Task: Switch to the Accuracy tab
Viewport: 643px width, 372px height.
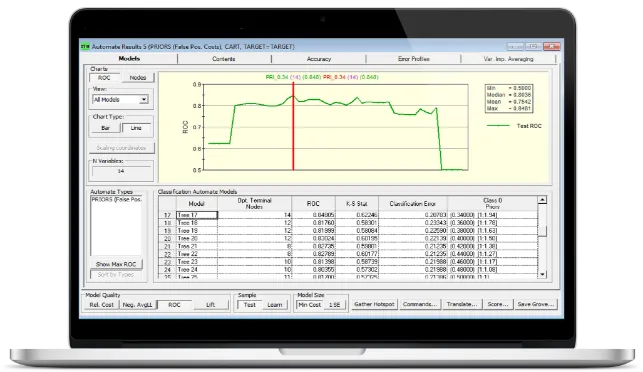Action: coord(319,59)
